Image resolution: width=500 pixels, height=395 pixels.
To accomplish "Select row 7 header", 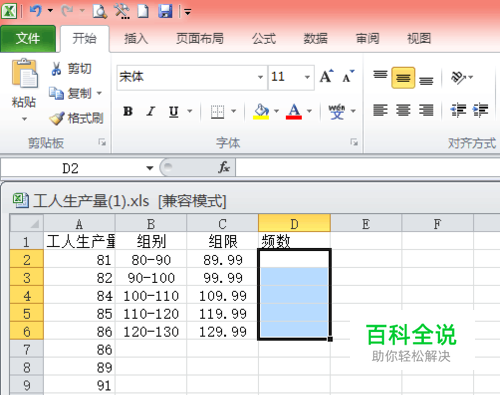I will (x=27, y=350).
